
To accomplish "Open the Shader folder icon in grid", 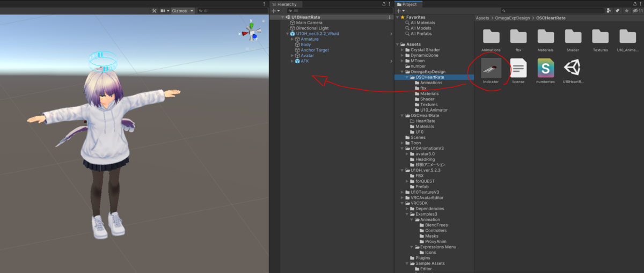I will coord(573,36).
